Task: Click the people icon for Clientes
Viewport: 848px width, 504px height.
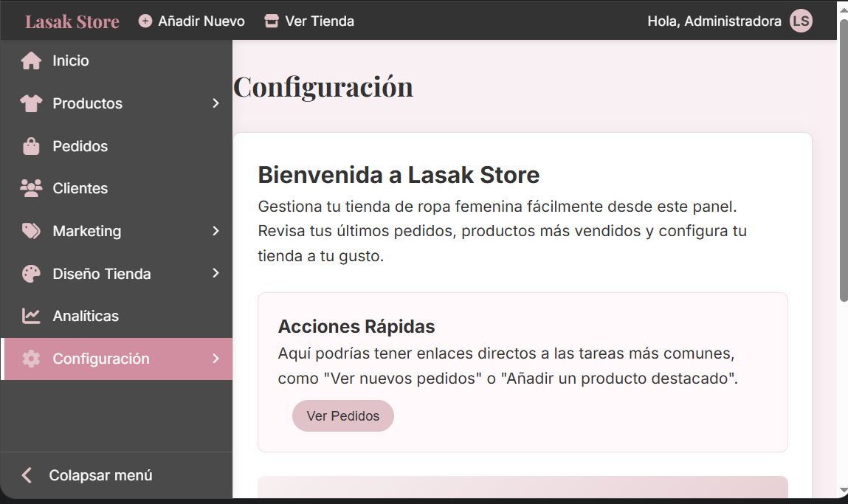Action: 31,189
